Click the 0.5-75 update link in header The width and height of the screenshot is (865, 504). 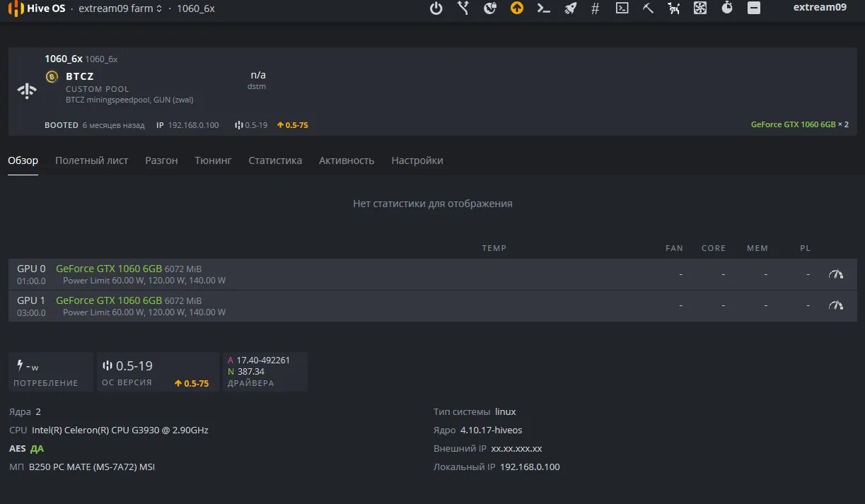coord(292,125)
